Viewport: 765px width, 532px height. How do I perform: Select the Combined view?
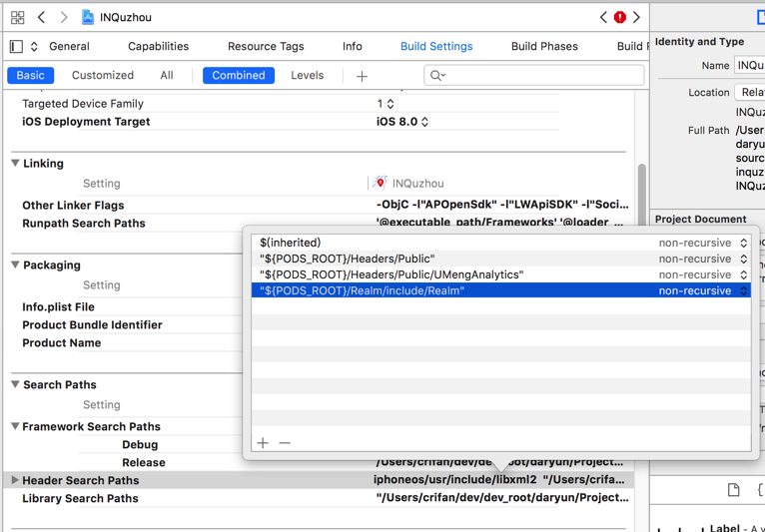click(x=239, y=76)
